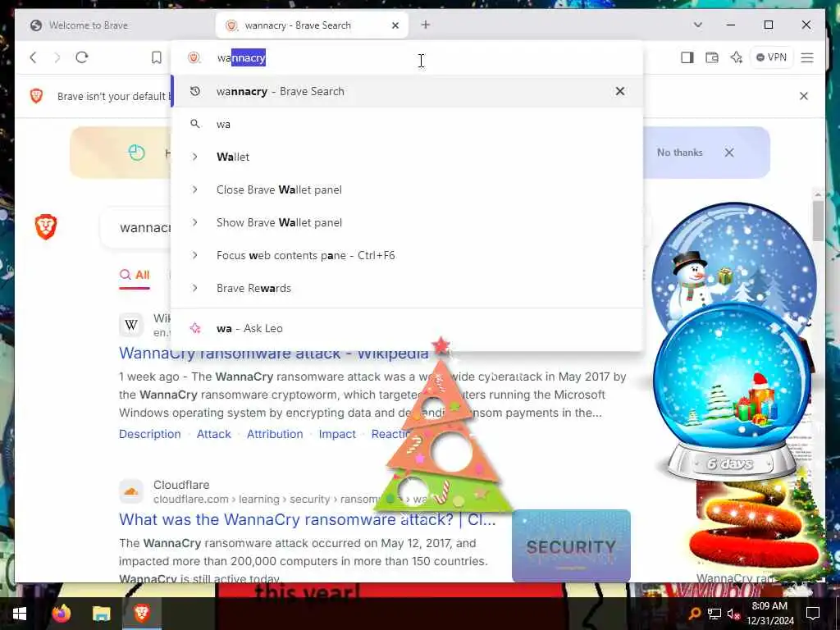Select the Wallet command suggestion
840x630 pixels.
[x=407, y=157]
